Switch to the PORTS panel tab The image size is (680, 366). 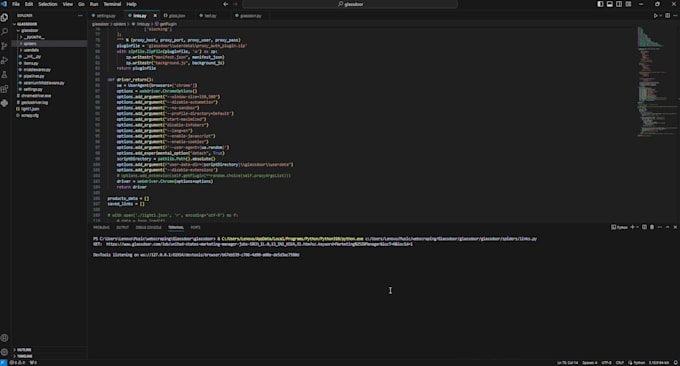pos(195,227)
